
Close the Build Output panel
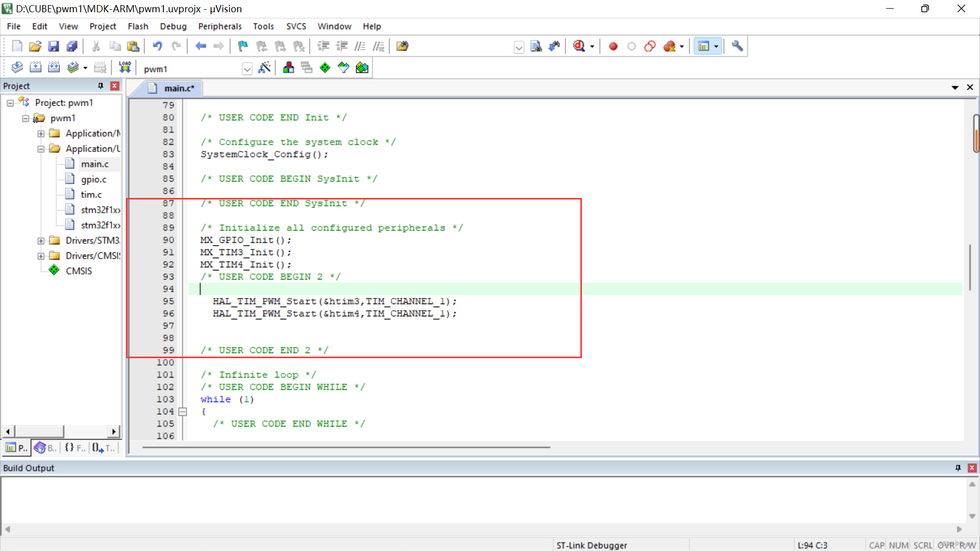click(x=972, y=468)
